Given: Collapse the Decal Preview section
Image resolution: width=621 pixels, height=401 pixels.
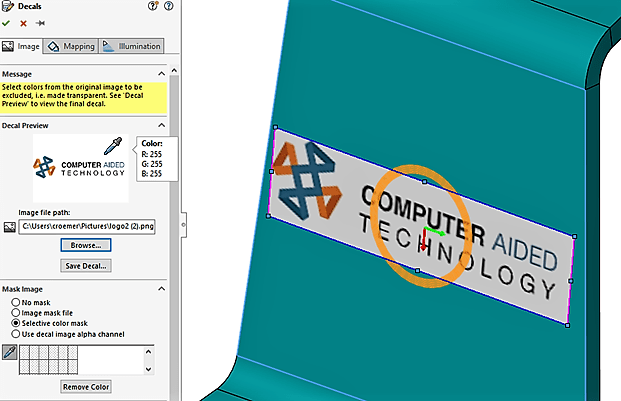Looking at the screenshot, I should point(162,125).
